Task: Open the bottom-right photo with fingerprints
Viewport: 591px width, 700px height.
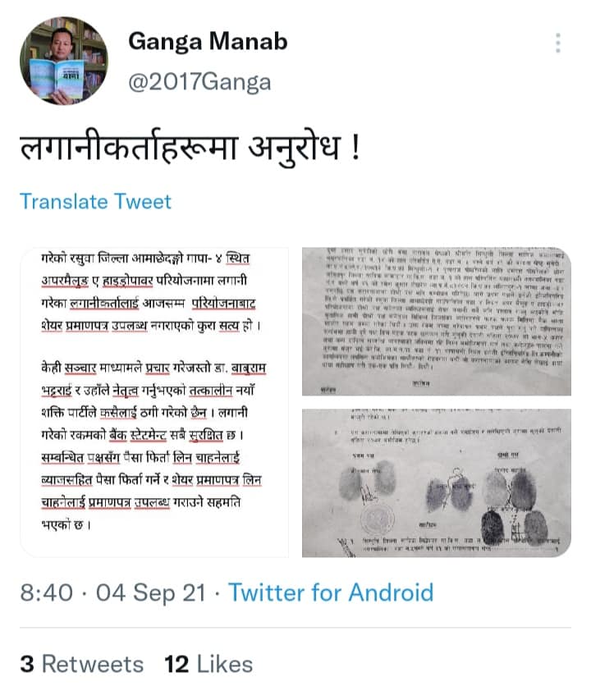Action: tap(437, 483)
